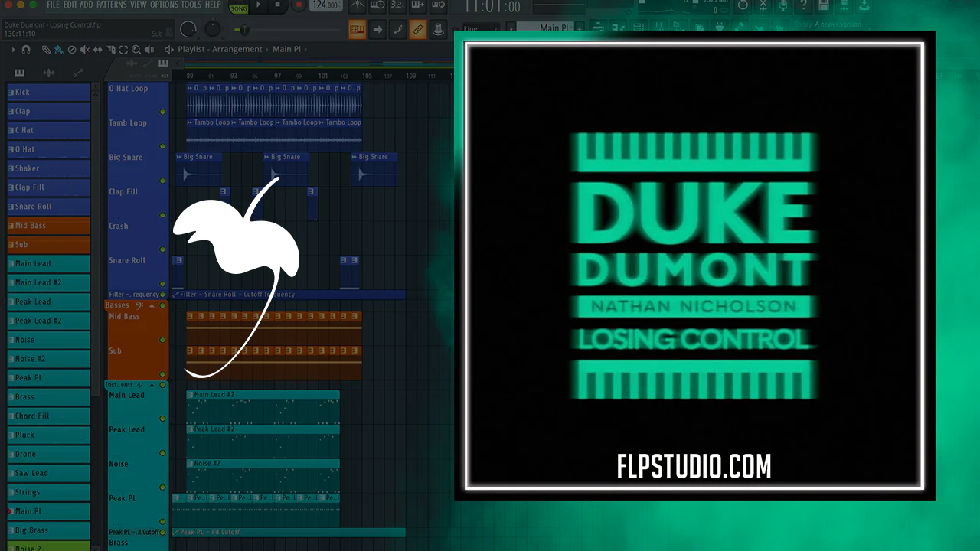980x551 pixels.
Task: Mute the Clap Fill track
Action: 162,215
